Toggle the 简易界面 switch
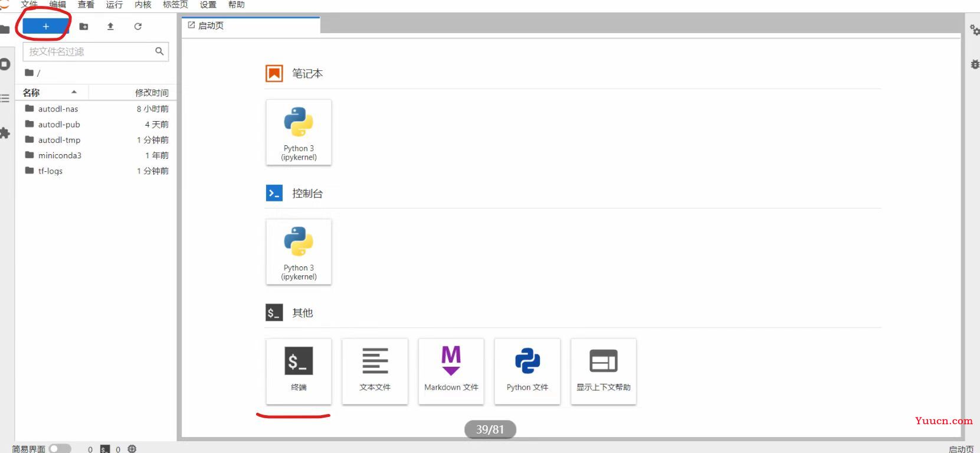The height and width of the screenshot is (453, 980). coord(60,449)
